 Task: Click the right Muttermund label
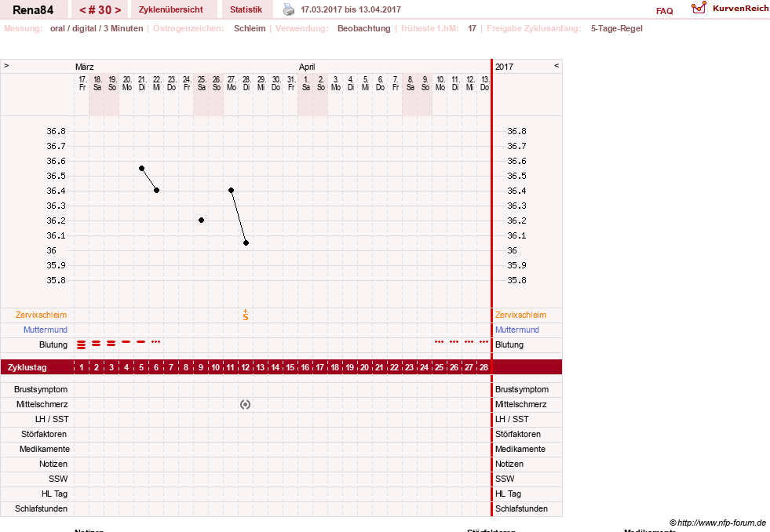tap(517, 330)
